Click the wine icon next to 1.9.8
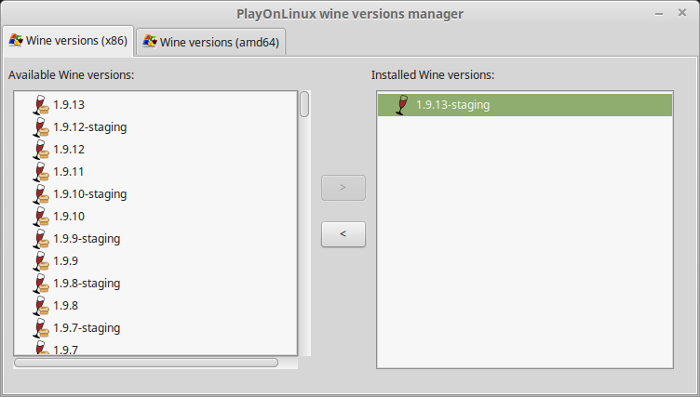This screenshot has height=397, width=700. pos(41,306)
